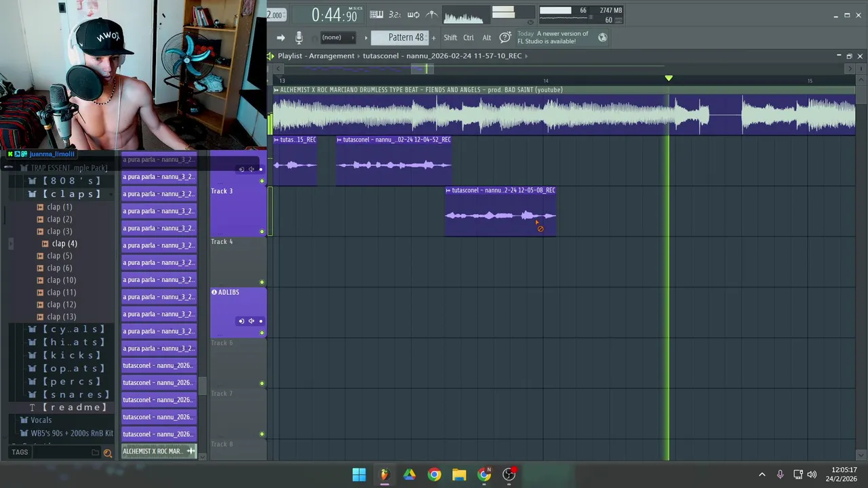Toggle the Ctrl modifier button

[469, 38]
